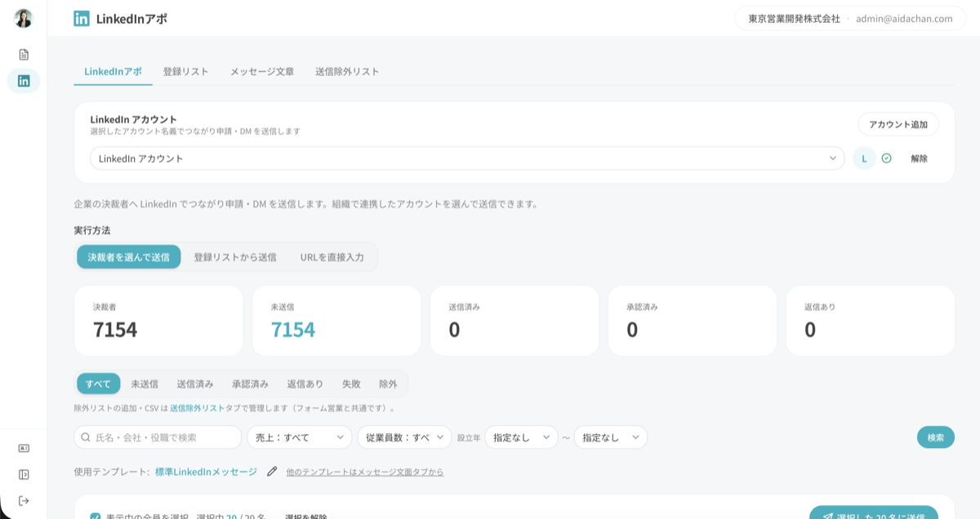The height and width of the screenshot is (519, 980).
Task: Click the 検索 button
Action: pyautogui.click(x=936, y=437)
